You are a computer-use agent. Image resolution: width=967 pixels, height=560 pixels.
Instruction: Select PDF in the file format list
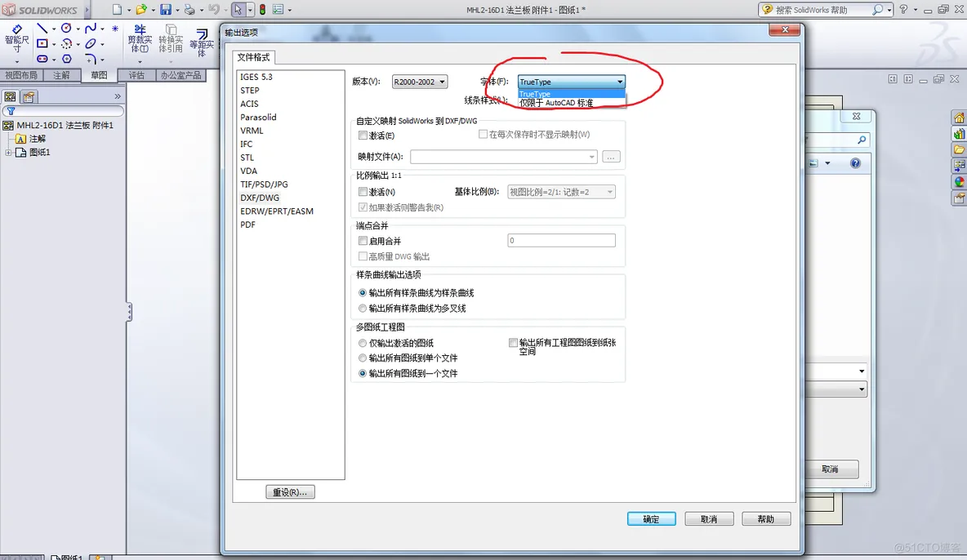tap(248, 224)
